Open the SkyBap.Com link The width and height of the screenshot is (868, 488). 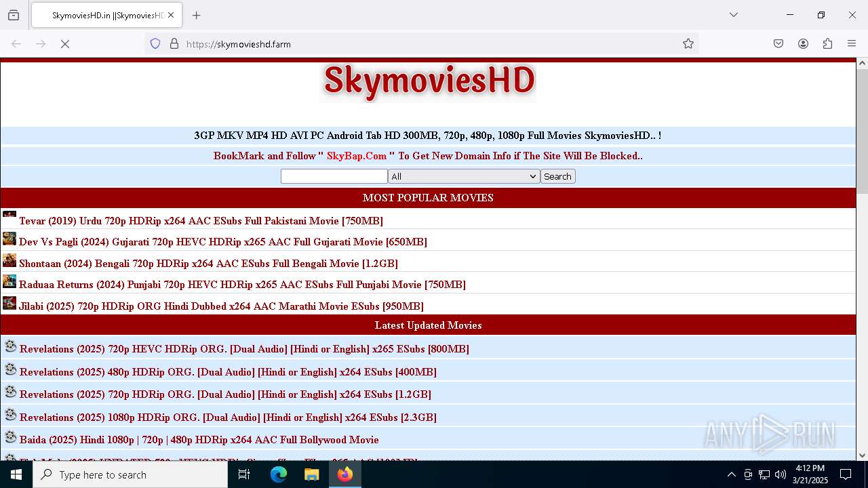[357, 156]
